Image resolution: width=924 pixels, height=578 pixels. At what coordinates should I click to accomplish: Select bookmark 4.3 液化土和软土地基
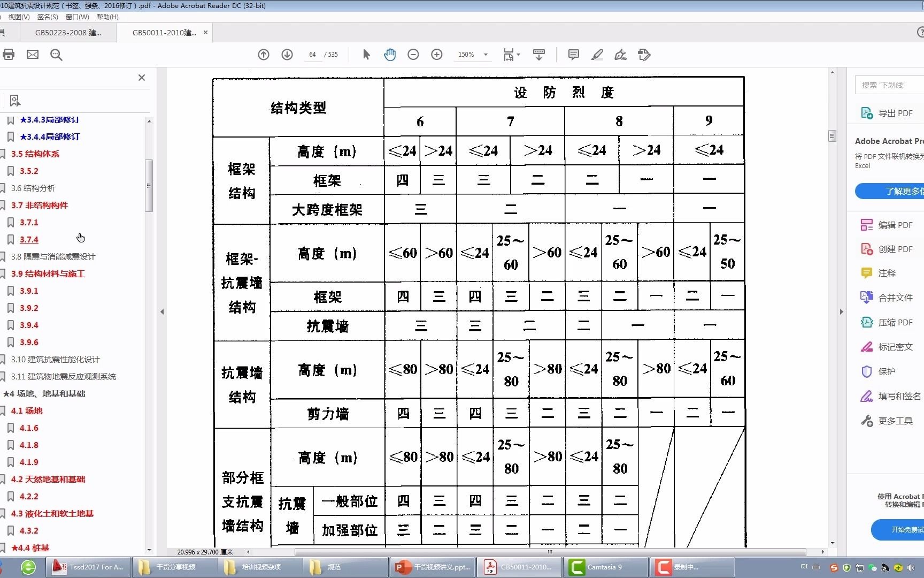52,514
